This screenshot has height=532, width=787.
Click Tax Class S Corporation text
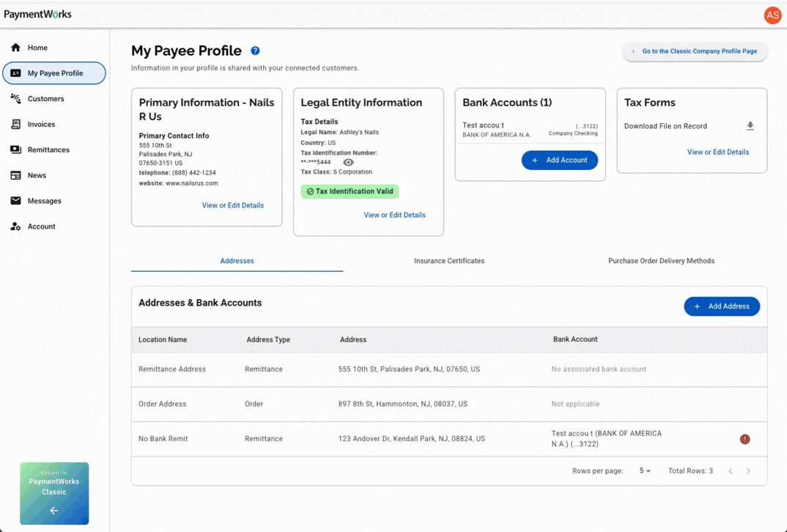[336, 171]
